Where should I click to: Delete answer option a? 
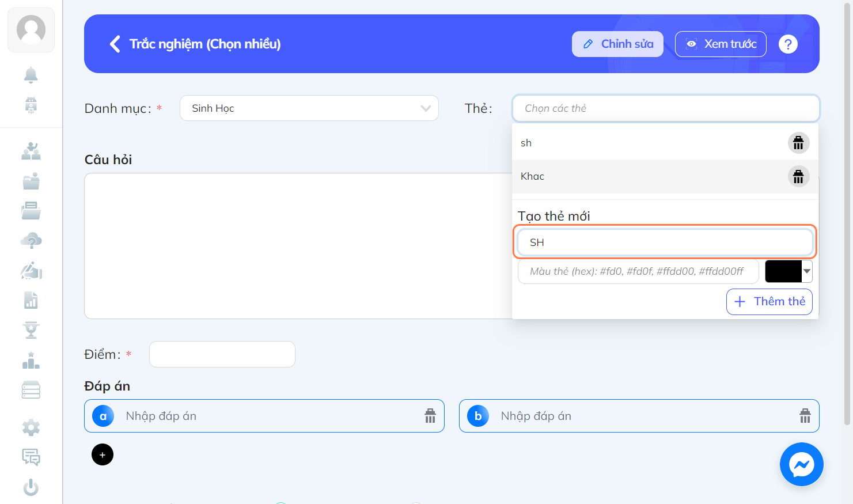pos(430,416)
